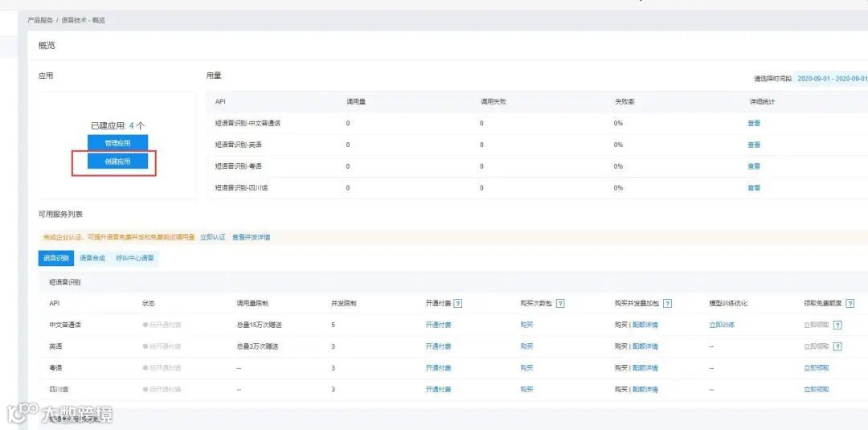The height and width of the screenshot is (430, 868).
Task: Click 立即领取 in 英语 row
Action: (817, 346)
